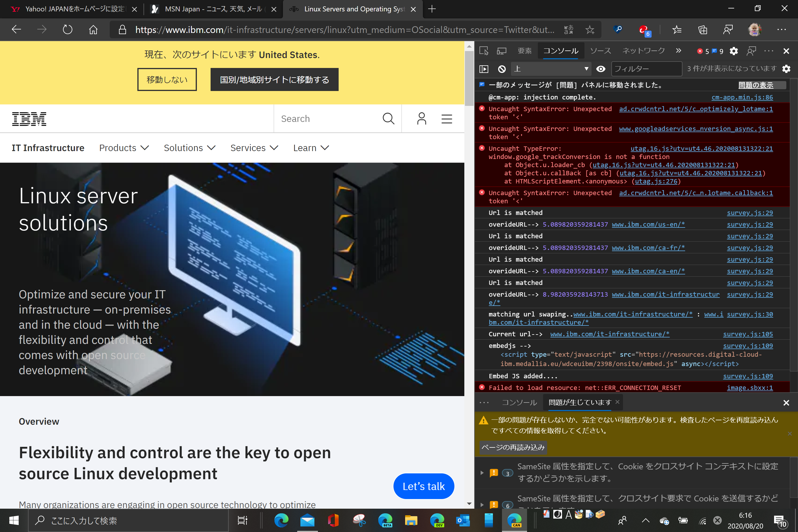Click the red error count indicator
This screenshot has width=798, height=532.
click(703, 51)
